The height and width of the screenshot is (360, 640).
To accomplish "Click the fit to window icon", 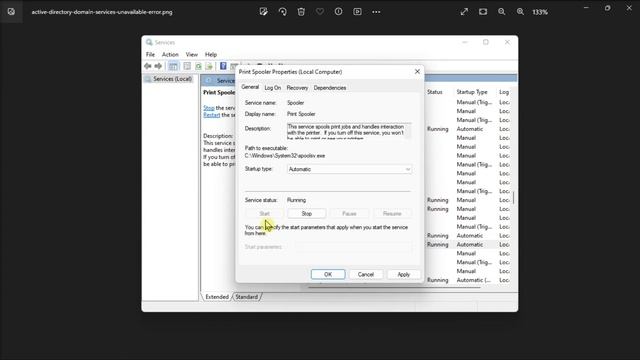I will [x=483, y=12].
